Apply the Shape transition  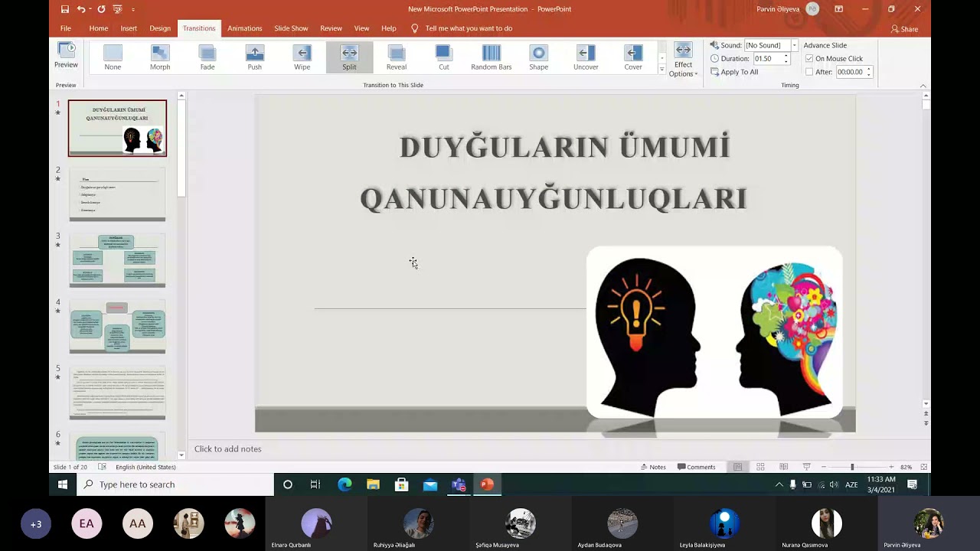tap(539, 57)
